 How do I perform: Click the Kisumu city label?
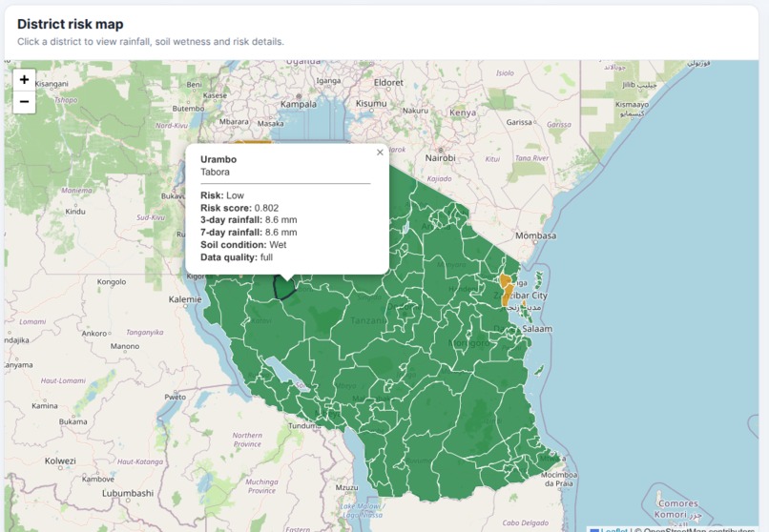[371, 103]
